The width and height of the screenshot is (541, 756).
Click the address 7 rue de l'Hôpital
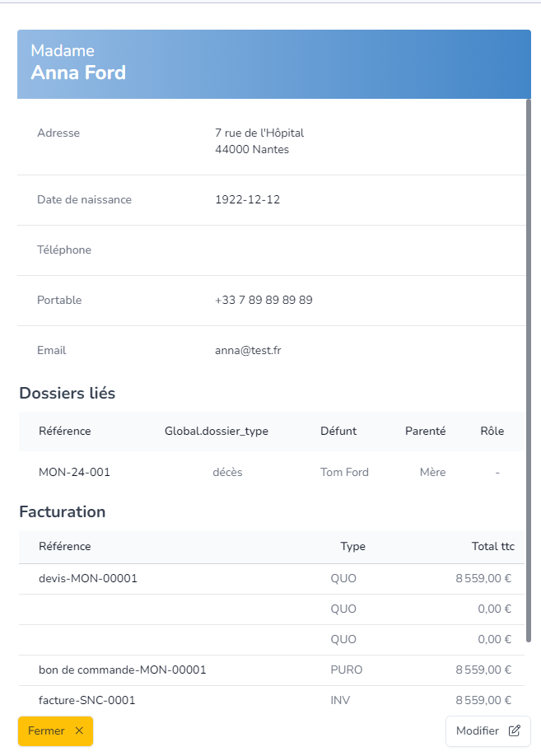click(259, 133)
